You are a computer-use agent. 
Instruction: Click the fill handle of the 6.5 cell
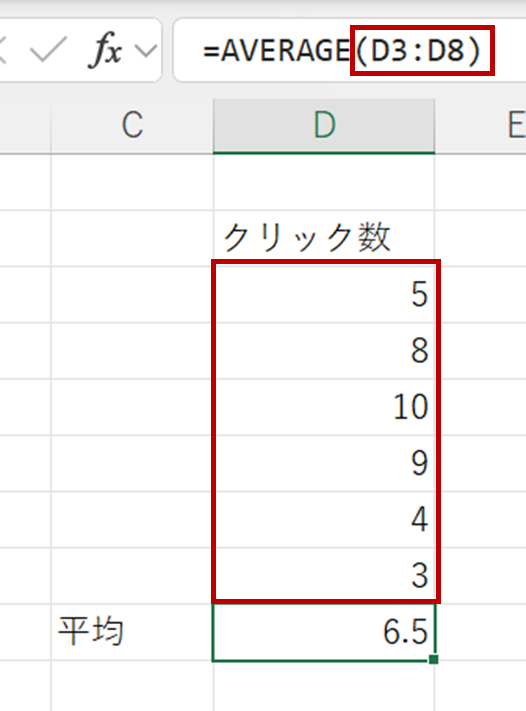[433, 659]
